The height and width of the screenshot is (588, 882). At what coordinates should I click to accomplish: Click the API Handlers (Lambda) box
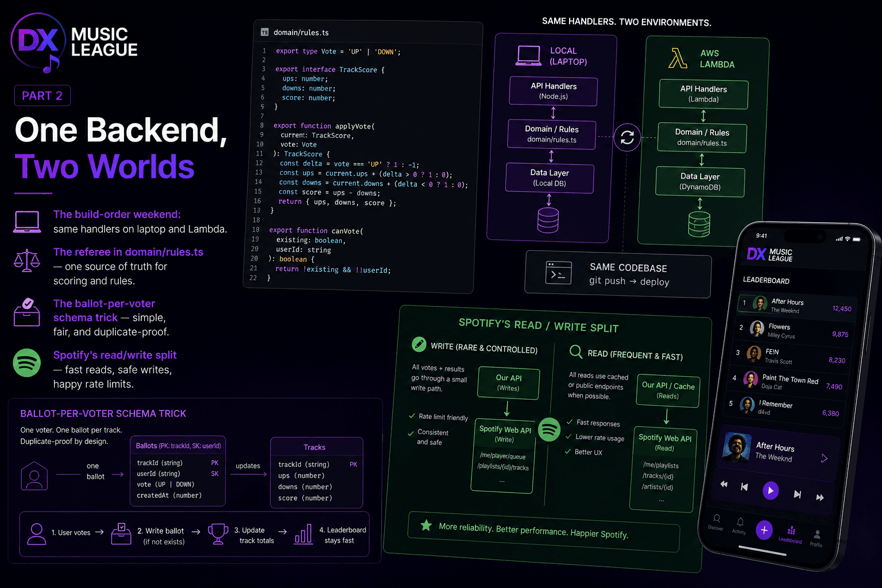click(703, 94)
